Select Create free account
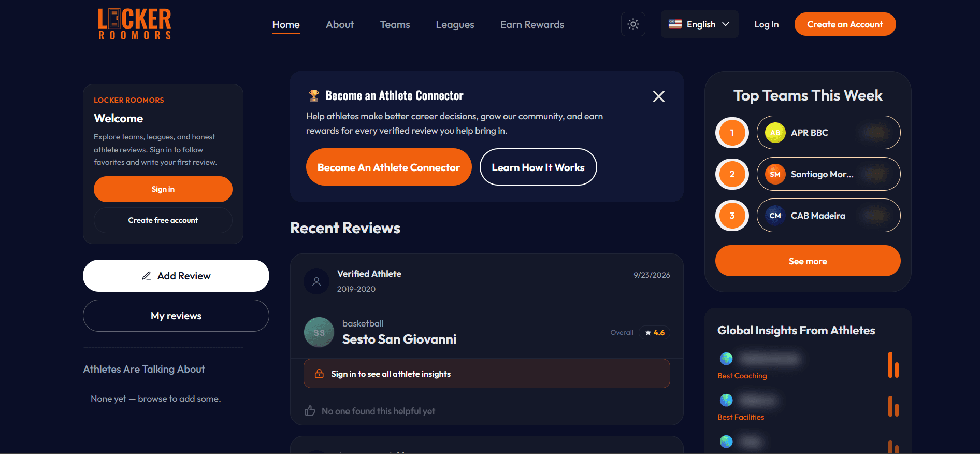This screenshot has height=454, width=980. pyautogui.click(x=163, y=220)
